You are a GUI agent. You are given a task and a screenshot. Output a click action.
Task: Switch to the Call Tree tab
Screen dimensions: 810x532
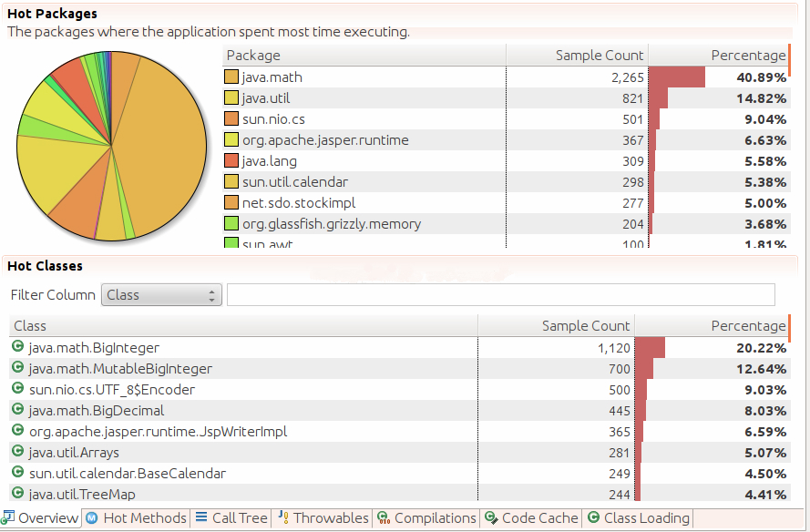click(231, 518)
